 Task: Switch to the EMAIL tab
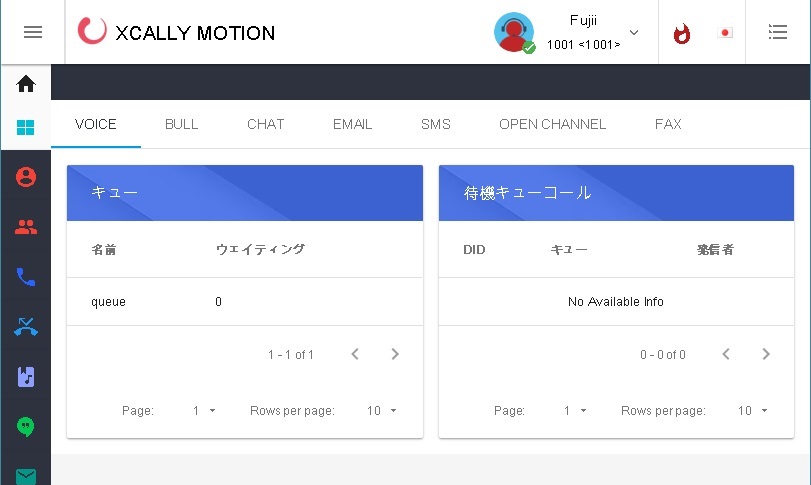[x=352, y=124]
